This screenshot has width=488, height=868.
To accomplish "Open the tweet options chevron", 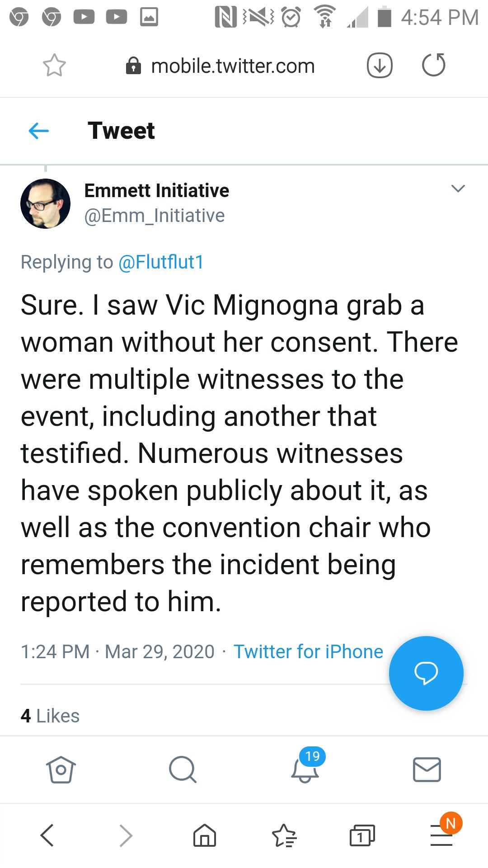I will 458,189.
